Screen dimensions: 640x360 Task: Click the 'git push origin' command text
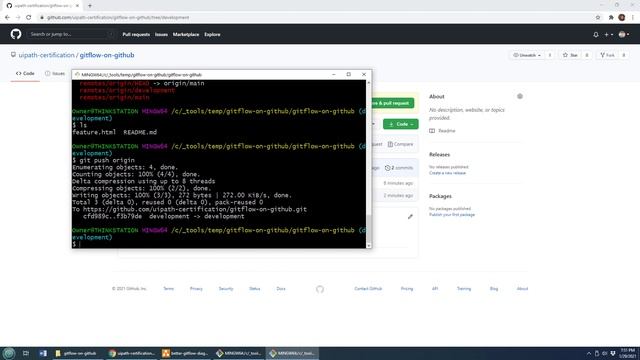(107, 160)
